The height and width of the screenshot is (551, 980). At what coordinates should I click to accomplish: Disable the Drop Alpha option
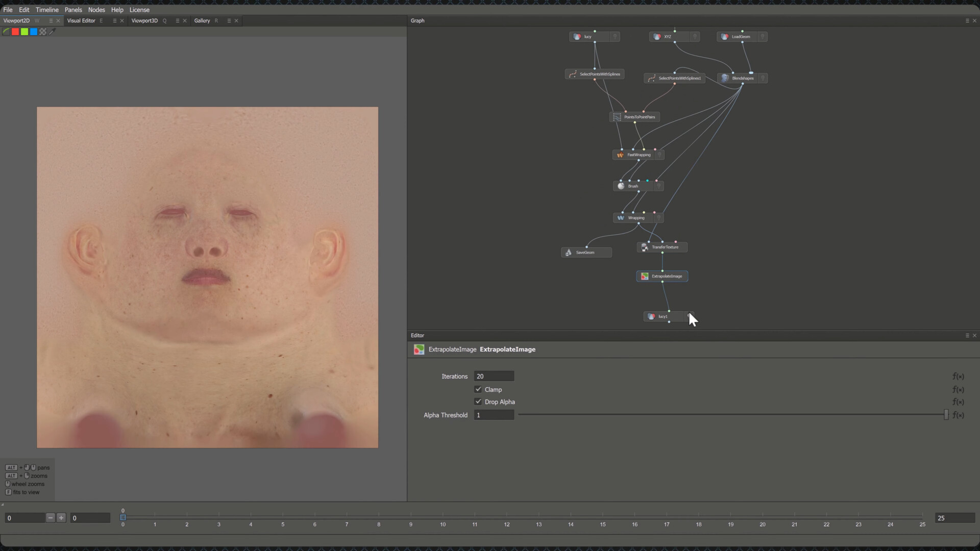point(478,402)
